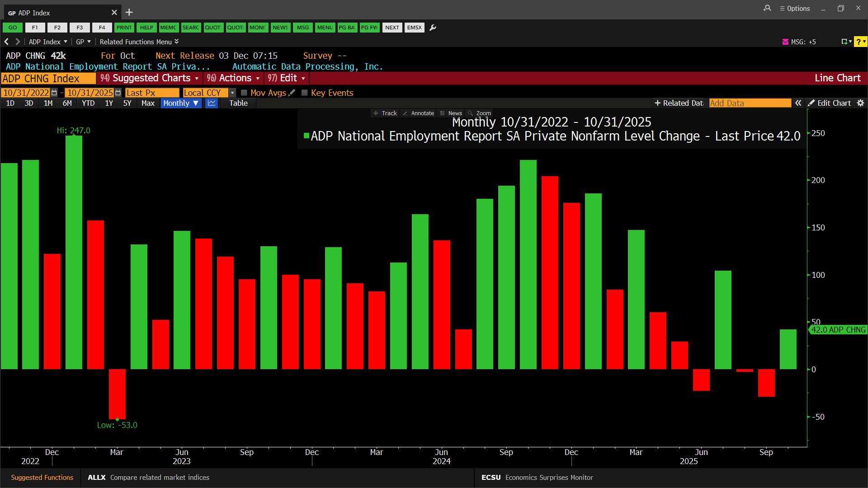Switch to the Table view tab
The width and height of the screenshot is (868, 488).
(238, 103)
